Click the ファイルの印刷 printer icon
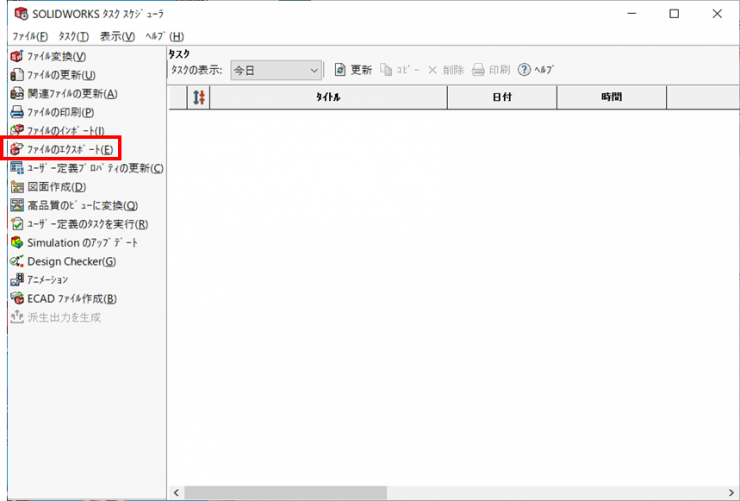The image size is (740, 501). coord(16,112)
